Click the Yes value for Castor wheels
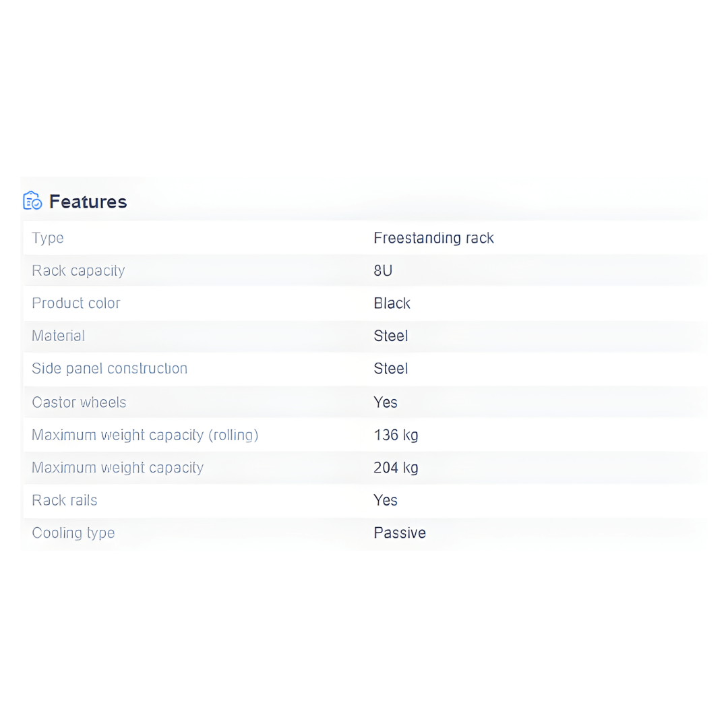Screen dimensions: 728x728 coord(386,402)
